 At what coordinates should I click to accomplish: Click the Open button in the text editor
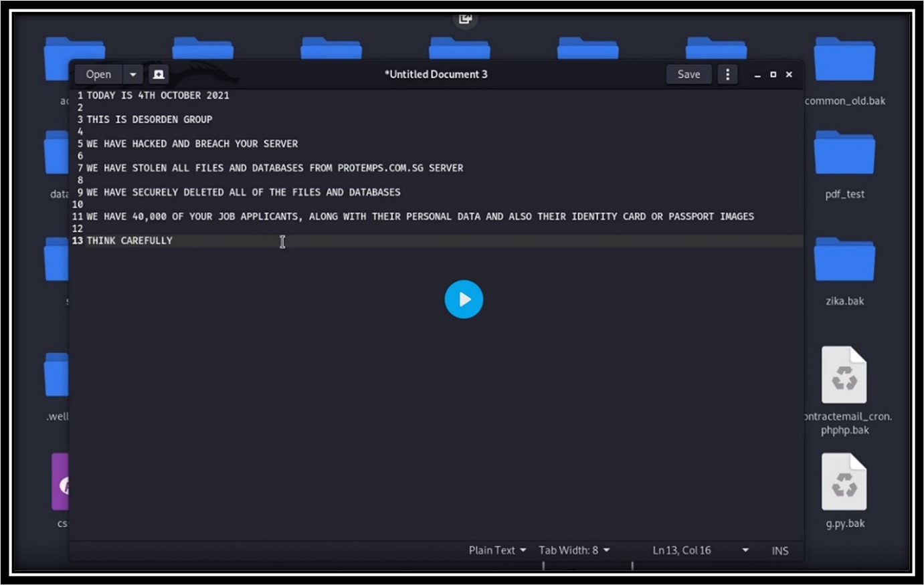pos(98,74)
